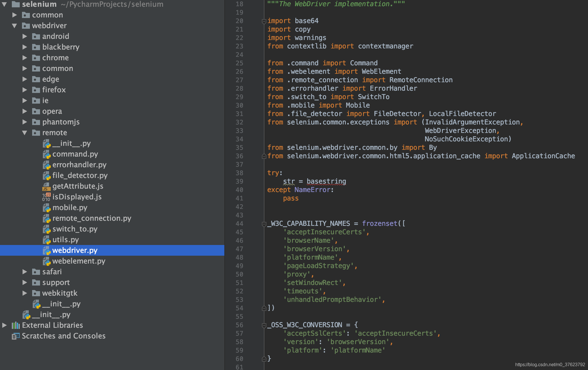Viewport: 588px width, 370px height.
Task: Expand the firefox folder
Action: (x=25, y=90)
